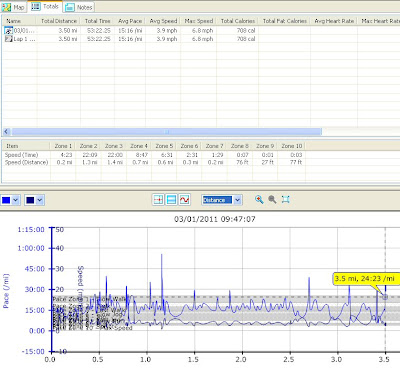Select the Totals tab
This screenshot has height=368, width=400.
pyautogui.click(x=45, y=6)
